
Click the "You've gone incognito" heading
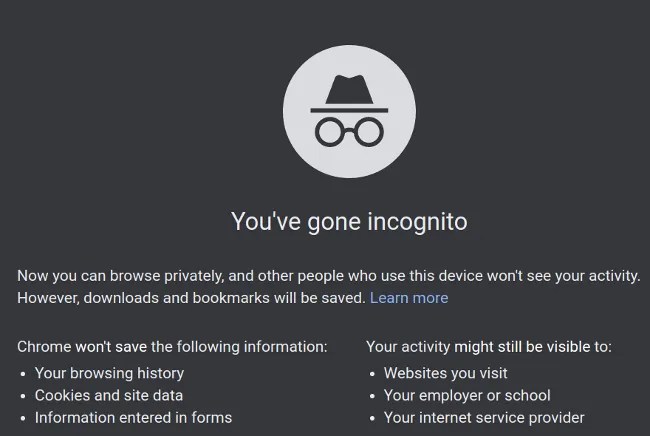point(349,221)
